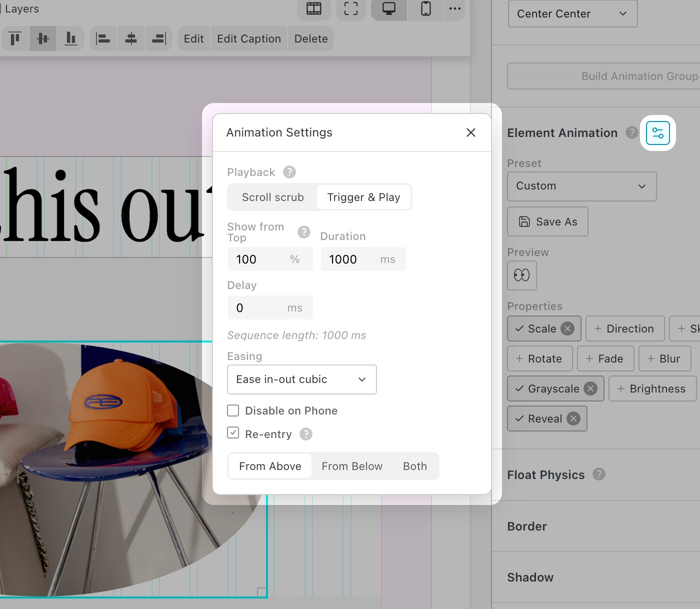Remove the Grayscale property

pyautogui.click(x=590, y=388)
